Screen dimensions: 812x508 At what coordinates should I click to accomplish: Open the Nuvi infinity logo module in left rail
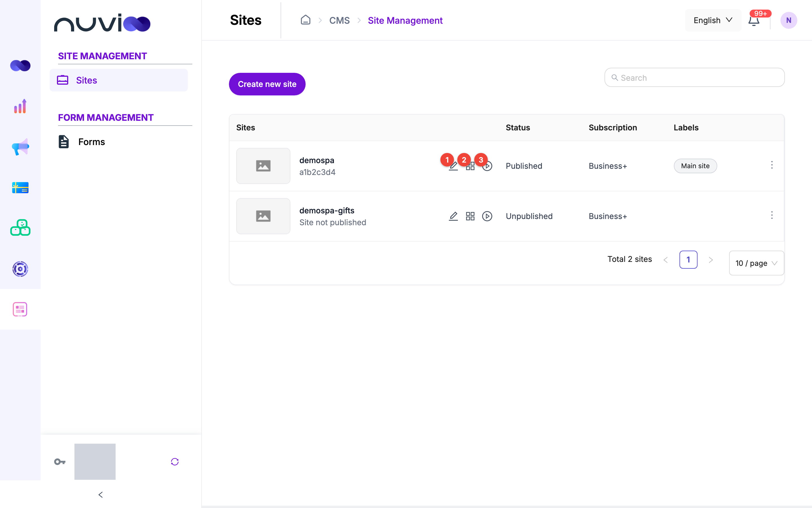tap(20, 65)
